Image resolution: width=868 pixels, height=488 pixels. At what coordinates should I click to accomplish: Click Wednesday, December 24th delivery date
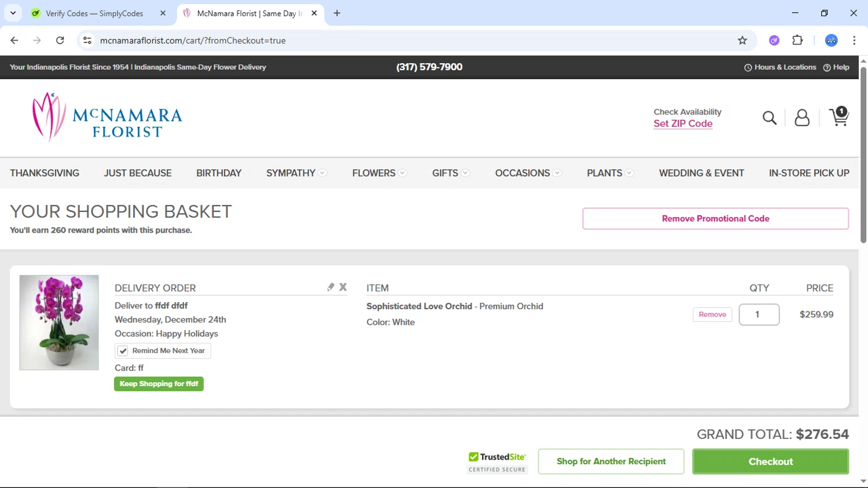(x=170, y=320)
